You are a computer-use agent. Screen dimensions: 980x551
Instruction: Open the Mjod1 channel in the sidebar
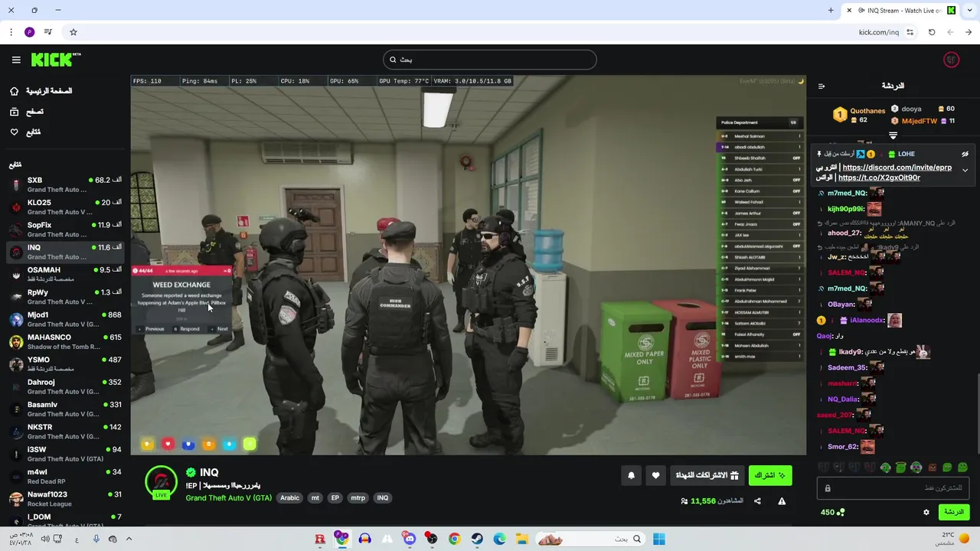pos(65,319)
